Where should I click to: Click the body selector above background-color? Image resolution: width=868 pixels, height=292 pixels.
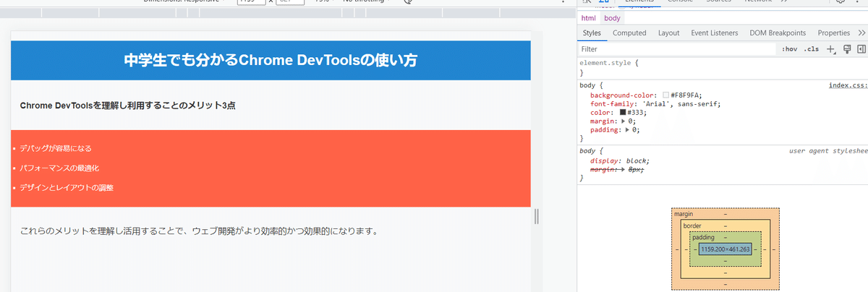pos(587,85)
